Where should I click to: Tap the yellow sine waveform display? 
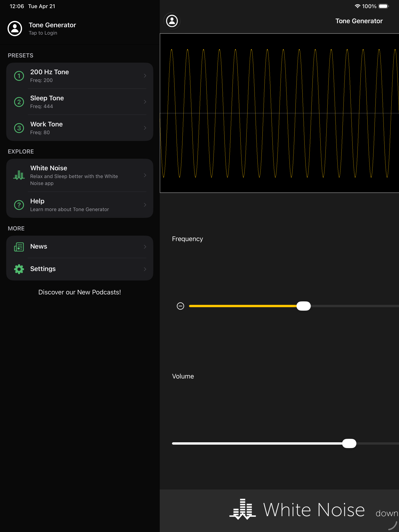coord(280,113)
